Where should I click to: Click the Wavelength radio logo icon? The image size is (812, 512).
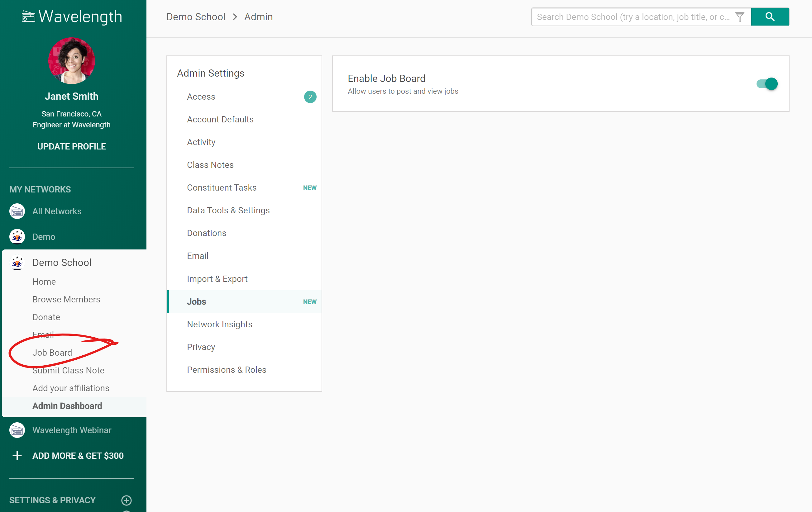click(x=28, y=17)
